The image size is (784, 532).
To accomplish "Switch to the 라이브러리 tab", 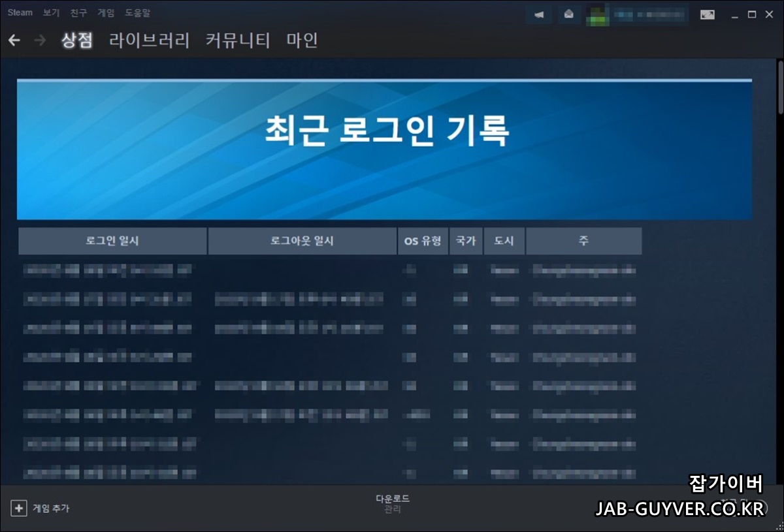I will tap(150, 40).
